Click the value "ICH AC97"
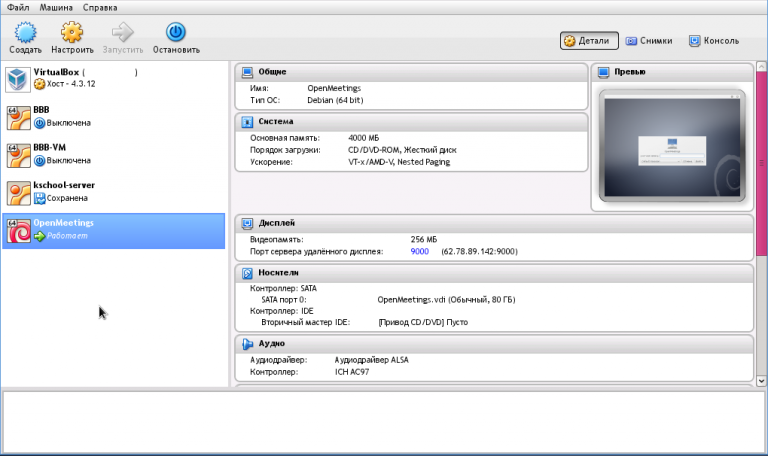This screenshot has width=768, height=456. (352, 372)
